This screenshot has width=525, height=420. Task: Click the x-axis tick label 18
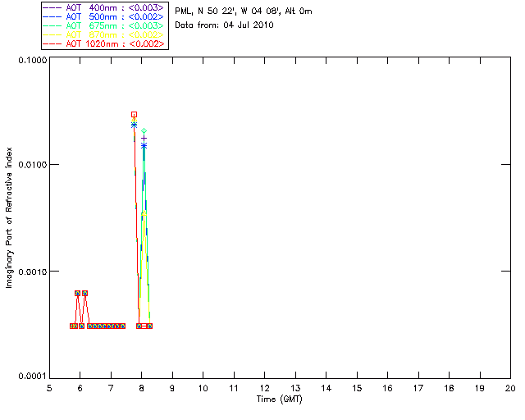tap(449, 388)
